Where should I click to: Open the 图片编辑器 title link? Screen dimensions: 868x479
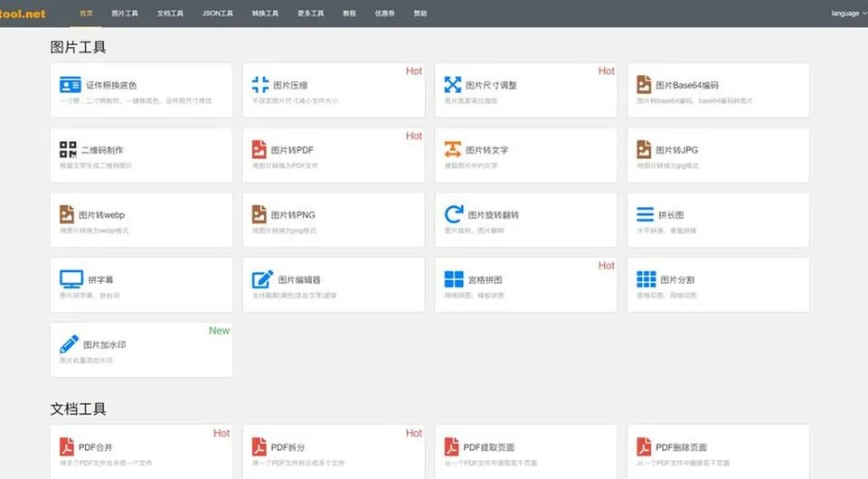click(299, 280)
